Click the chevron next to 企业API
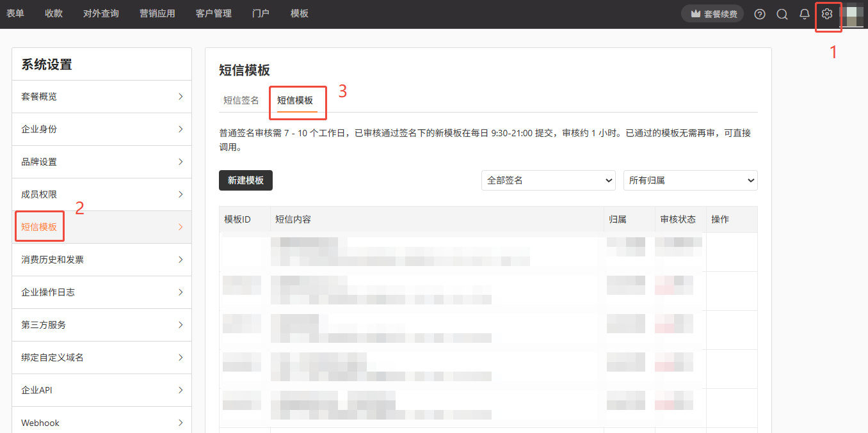 pos(181,390)
